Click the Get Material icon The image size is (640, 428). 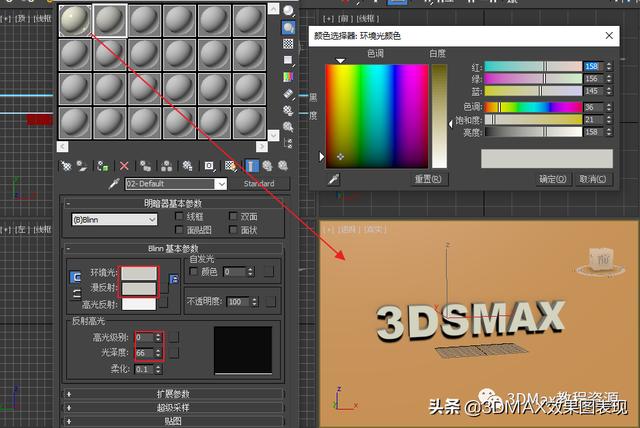(67, 165)
